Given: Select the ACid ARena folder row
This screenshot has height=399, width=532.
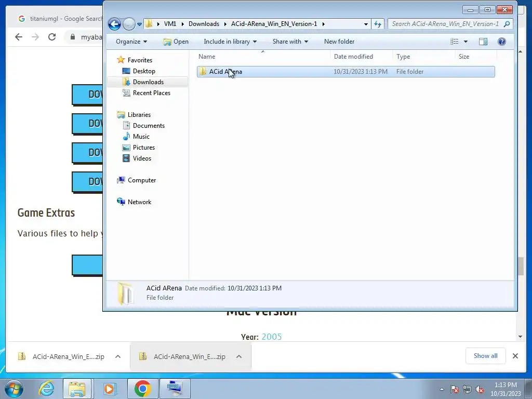Looking at the screenshot, I should pos(345,72).
